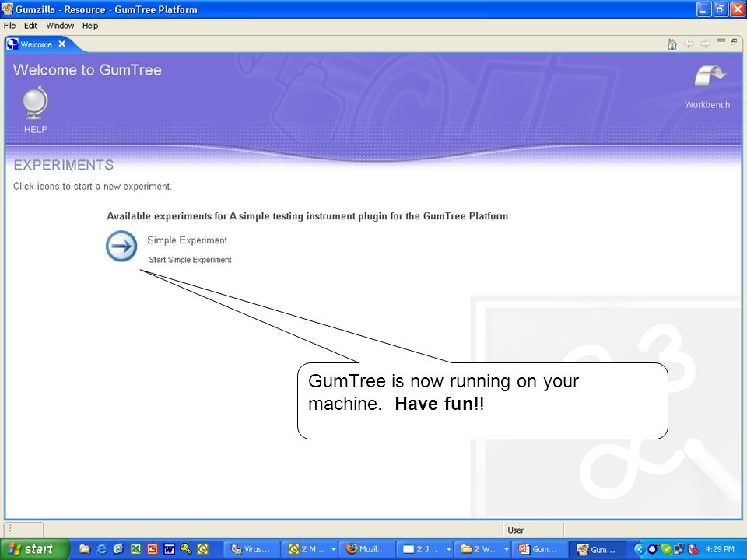Click the EXPERIMENTS heading
Image resolution: width=747 pixels, height=560 pixels.
(63, 165)
